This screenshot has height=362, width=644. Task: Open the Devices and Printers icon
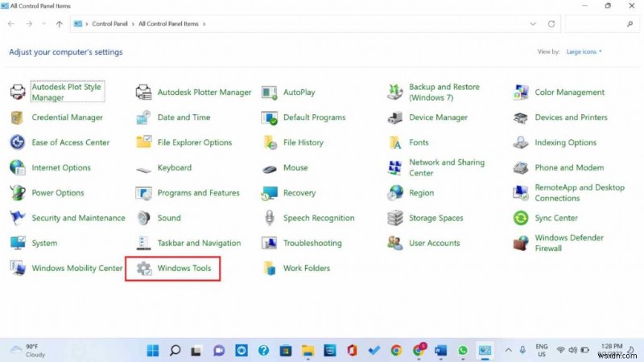520,117
